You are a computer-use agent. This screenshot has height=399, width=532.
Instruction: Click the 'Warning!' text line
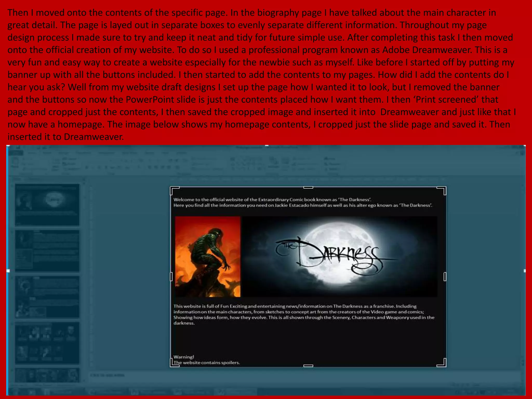(184, 357)
